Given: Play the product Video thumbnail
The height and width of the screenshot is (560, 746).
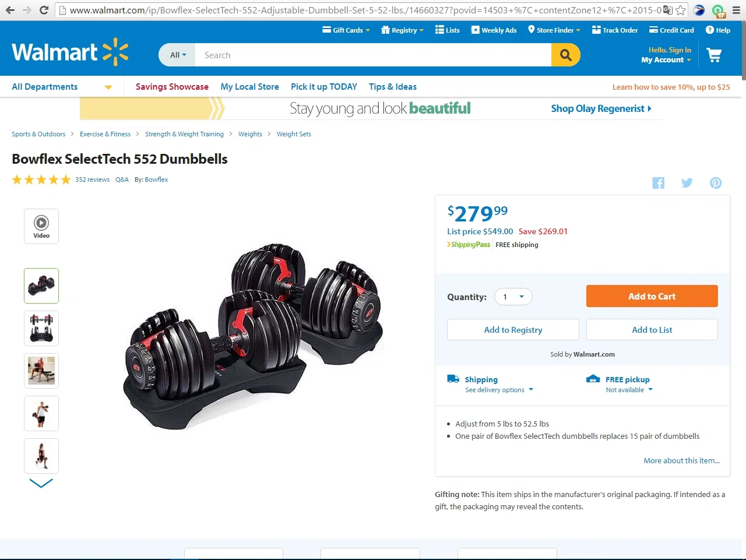Looking at the screenshot, I should (41, 226).
